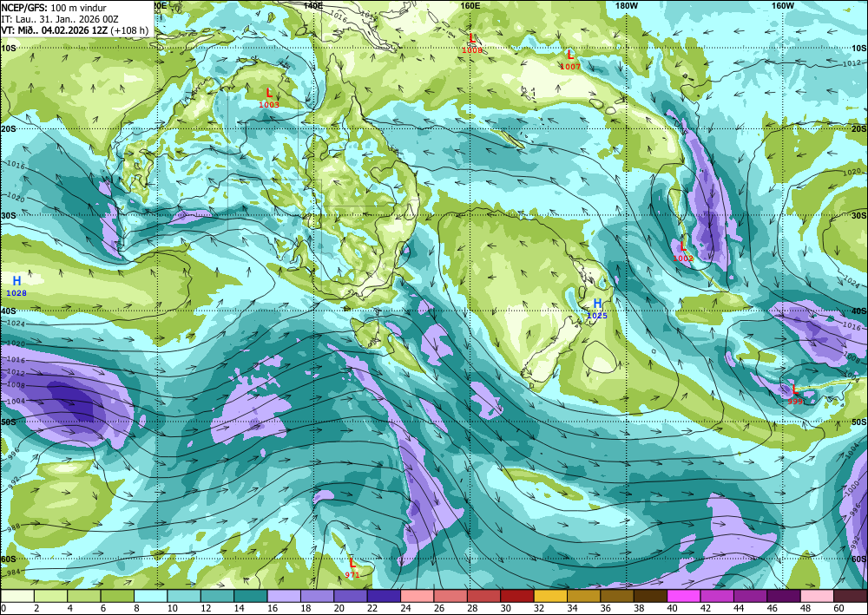Click the legend tick number 40

click(672, 609)
